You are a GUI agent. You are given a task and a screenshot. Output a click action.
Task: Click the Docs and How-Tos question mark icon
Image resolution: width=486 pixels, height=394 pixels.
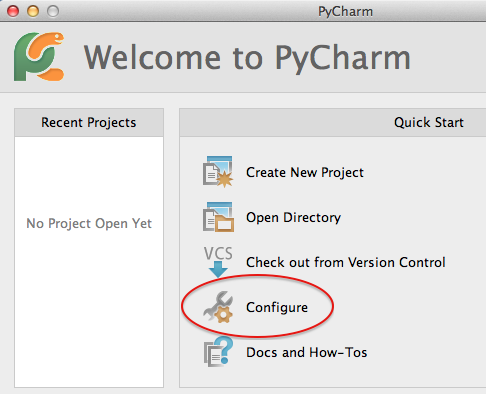point(218,352)
